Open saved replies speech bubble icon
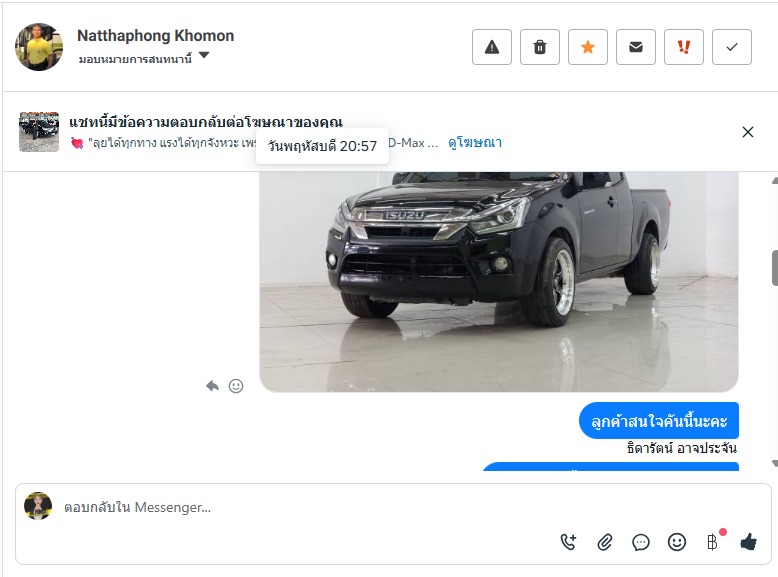Image resolution: width=778 pixels, height=577 pixels. pyautogui.click(x=641, y=542)
